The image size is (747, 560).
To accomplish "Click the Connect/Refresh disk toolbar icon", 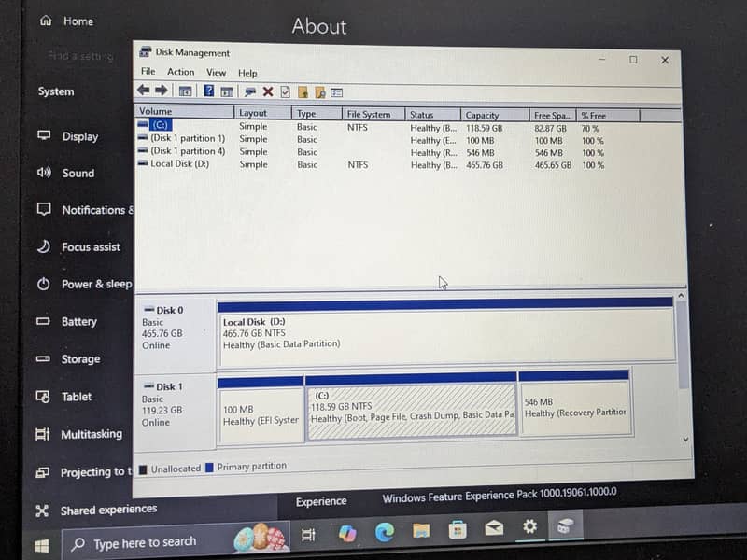I will coord(250,91).
